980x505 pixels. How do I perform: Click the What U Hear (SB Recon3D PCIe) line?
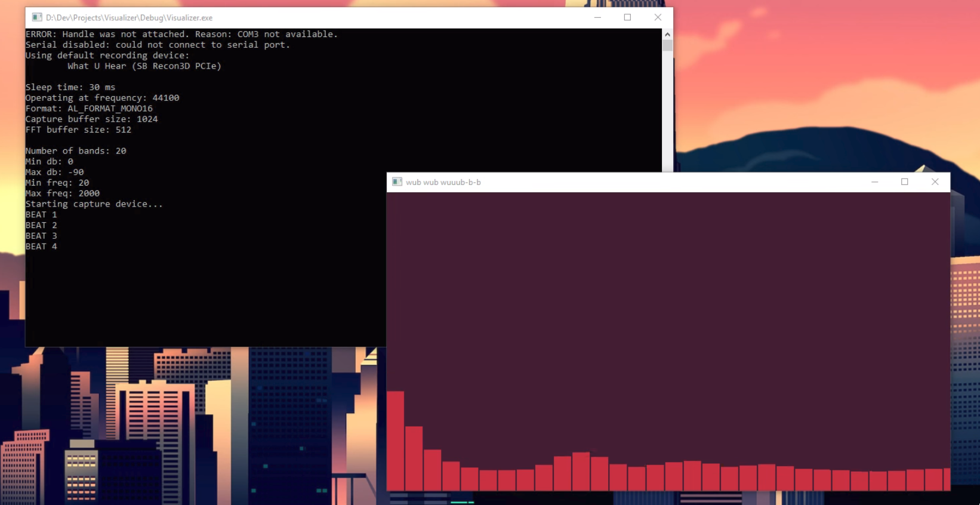point(144,66)
